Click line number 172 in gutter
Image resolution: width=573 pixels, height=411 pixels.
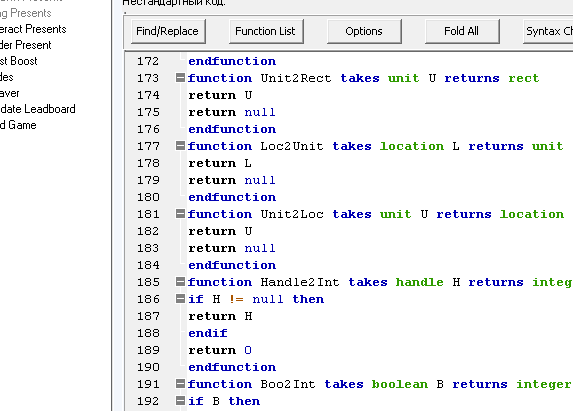coord(148,61)
